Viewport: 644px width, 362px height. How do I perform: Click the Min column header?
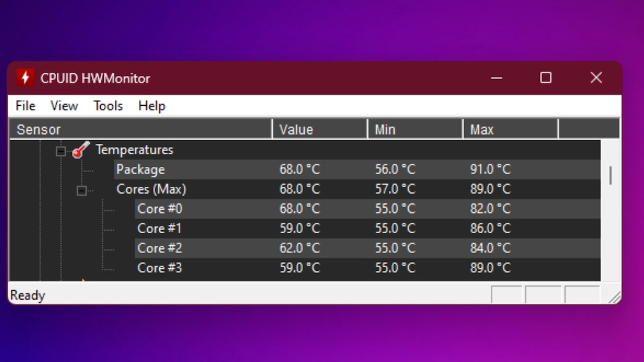click(x=414, y=129)
